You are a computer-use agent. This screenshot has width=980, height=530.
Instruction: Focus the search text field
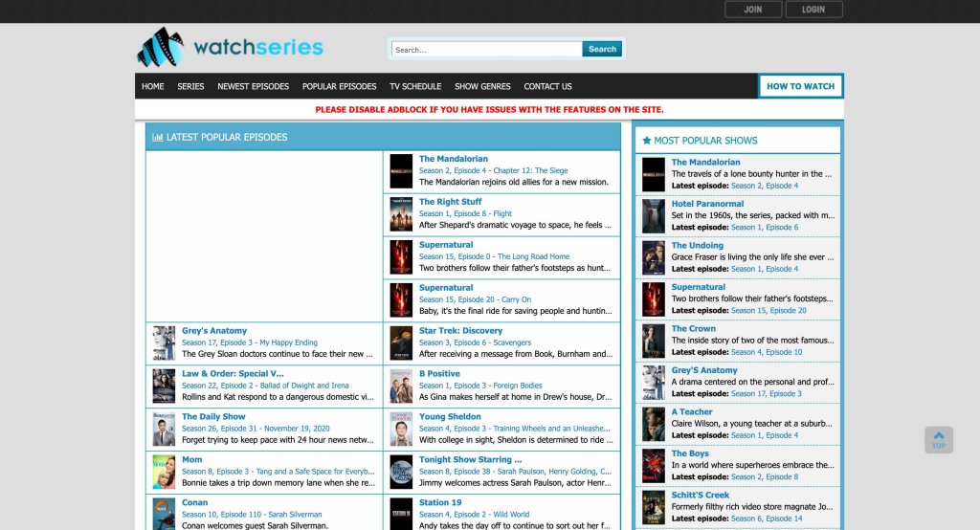(486, 49)
